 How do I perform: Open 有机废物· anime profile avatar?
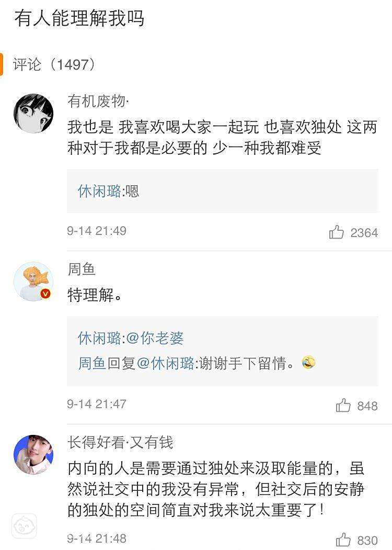pyautogui.click(x=33, y=114)
